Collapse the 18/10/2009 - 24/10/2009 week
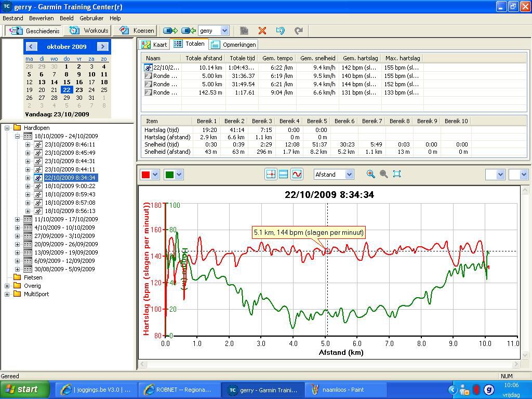The image size is (532, 399). coord(17,137)
